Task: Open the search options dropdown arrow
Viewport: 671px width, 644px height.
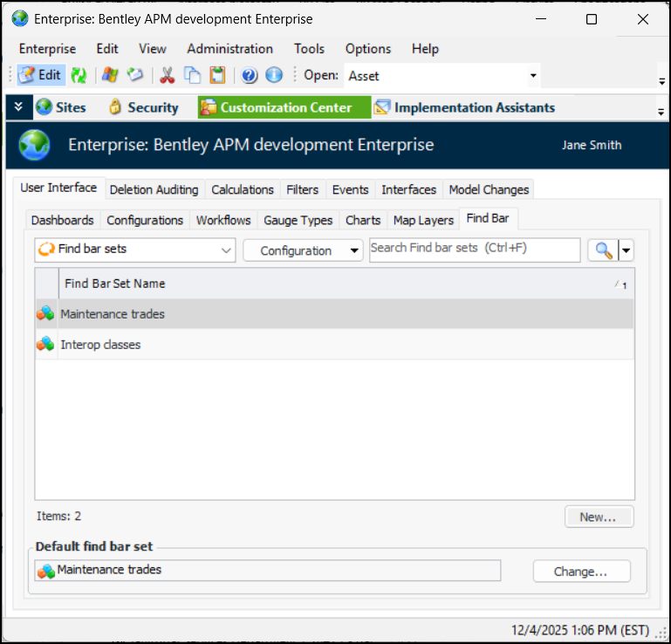Action: tap(626, 250)
